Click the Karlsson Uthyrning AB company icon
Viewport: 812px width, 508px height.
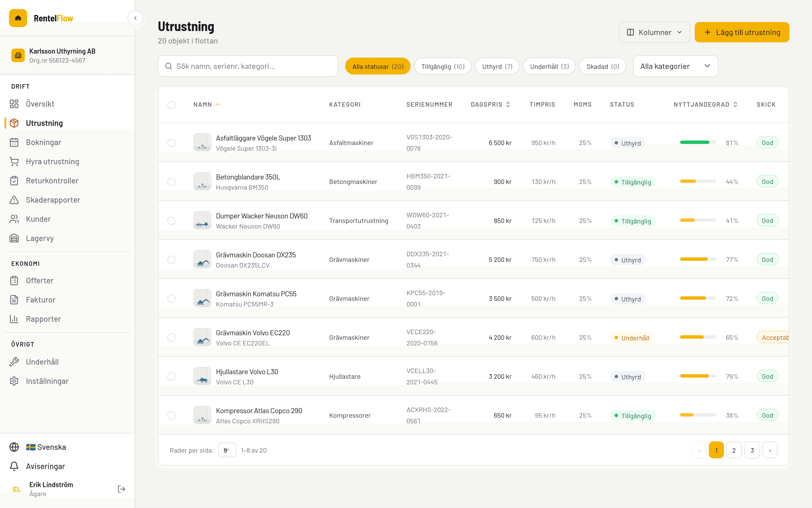18,55
